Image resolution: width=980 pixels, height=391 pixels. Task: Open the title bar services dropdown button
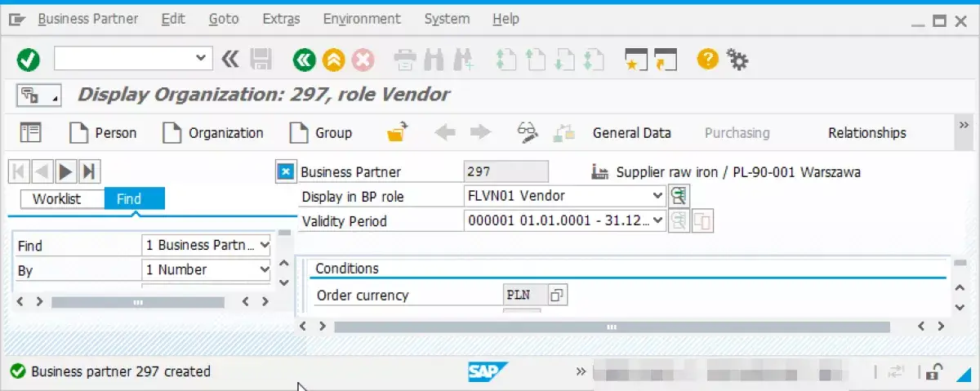point(38,95)
